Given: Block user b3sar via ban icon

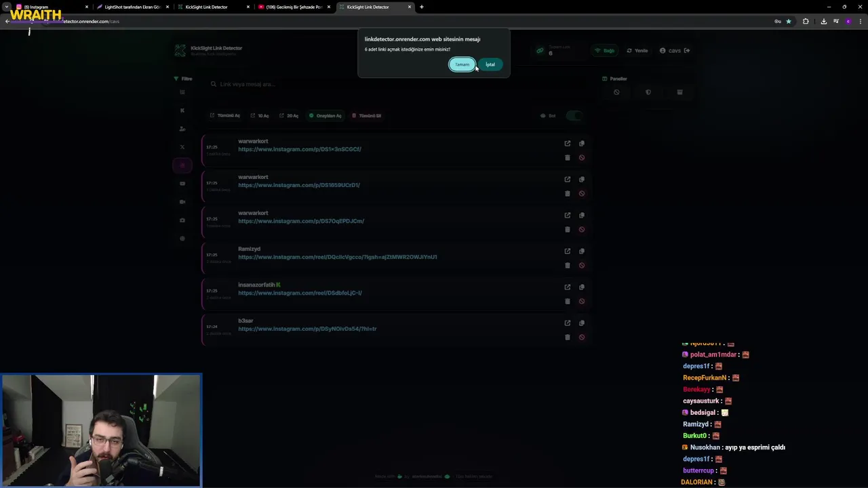Looking at the screenshot, I should [x=582, y=338].
